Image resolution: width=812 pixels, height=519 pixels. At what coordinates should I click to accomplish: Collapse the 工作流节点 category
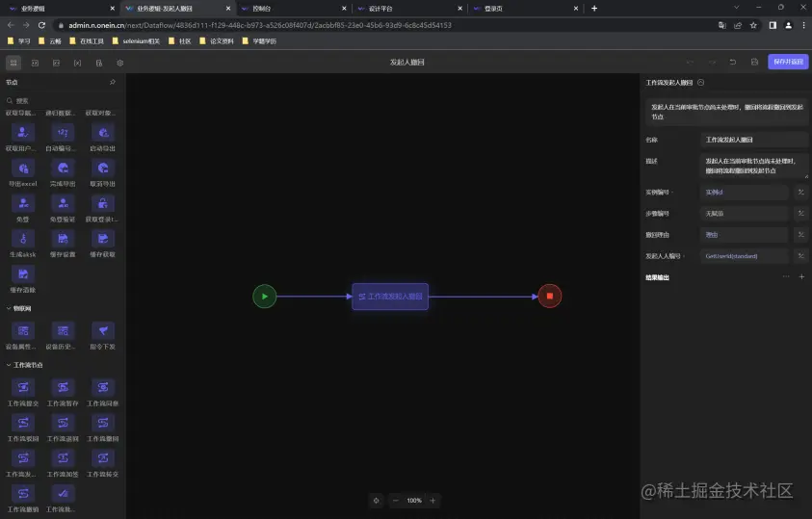[x=9, y=365]
